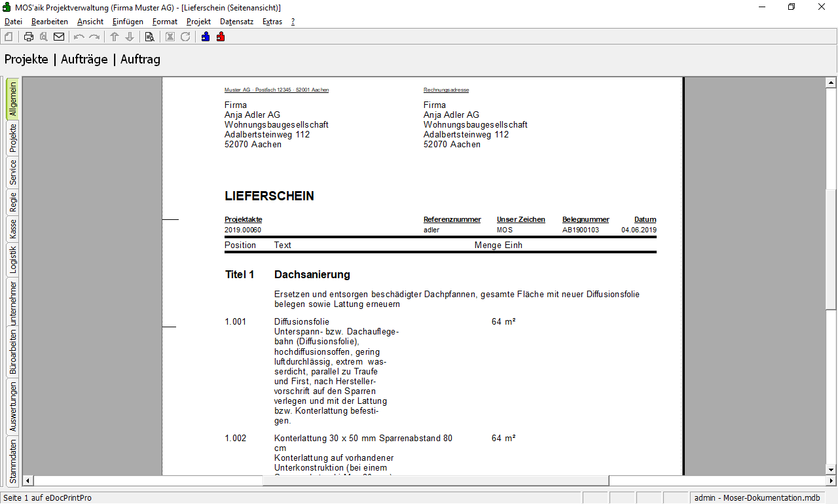The width and height of the screenshot is (838, 504).
Task: Click the vertical scrollbar down arrow
Action: 831,469
